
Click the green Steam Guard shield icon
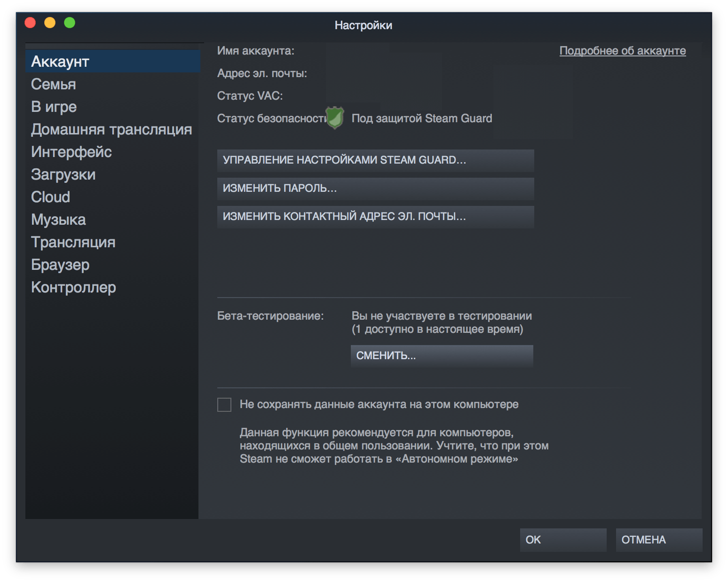click(335, 118)
